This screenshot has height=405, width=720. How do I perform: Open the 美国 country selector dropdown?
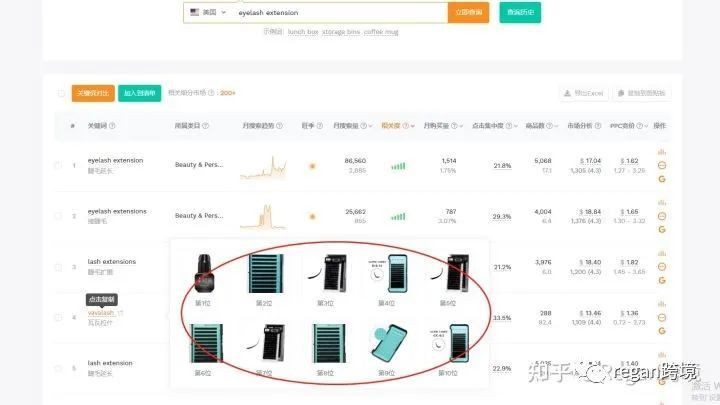208,12
